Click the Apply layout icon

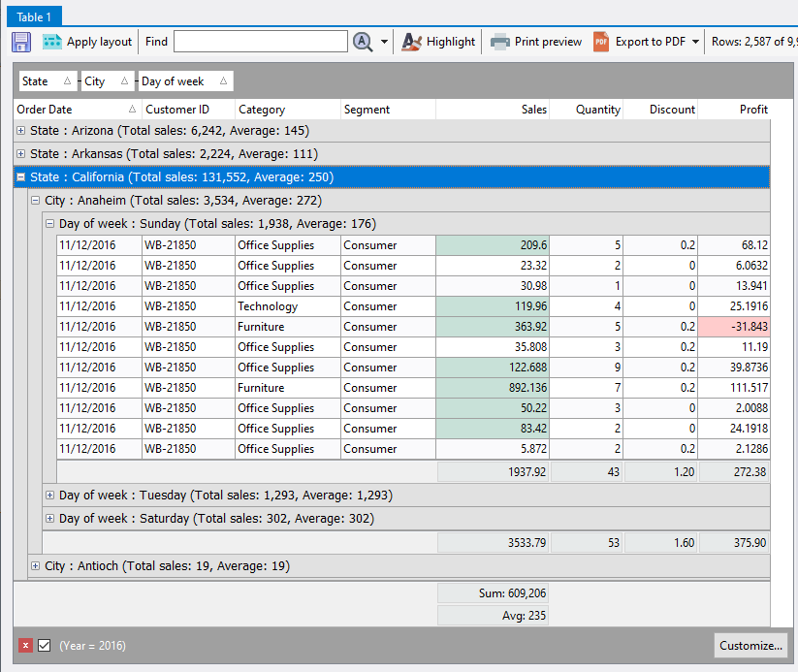coord(51,42)
